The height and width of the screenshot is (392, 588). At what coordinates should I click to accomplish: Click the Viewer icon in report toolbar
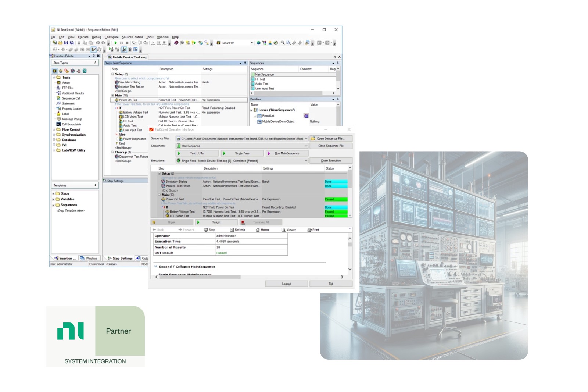[x=283, y=229]
